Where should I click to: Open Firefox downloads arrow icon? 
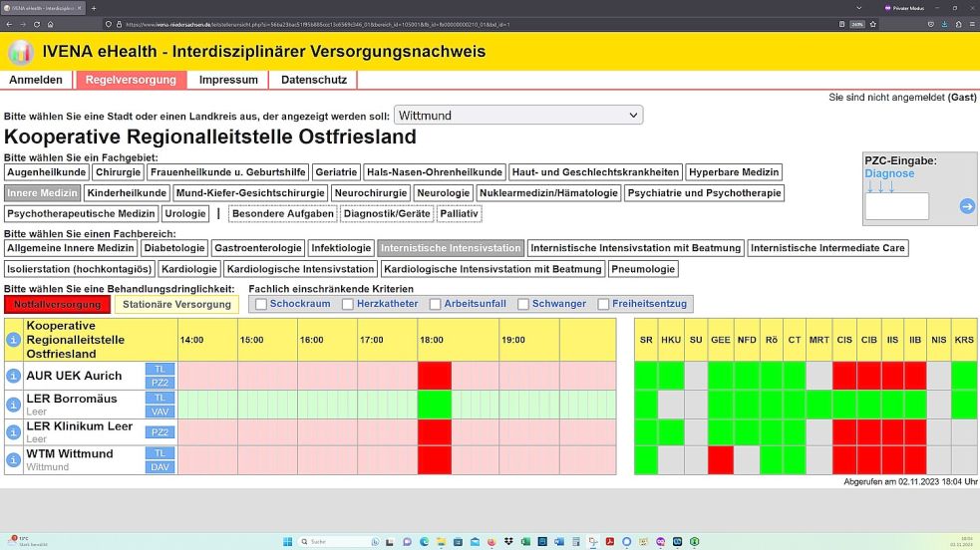[x=944, y=24]
